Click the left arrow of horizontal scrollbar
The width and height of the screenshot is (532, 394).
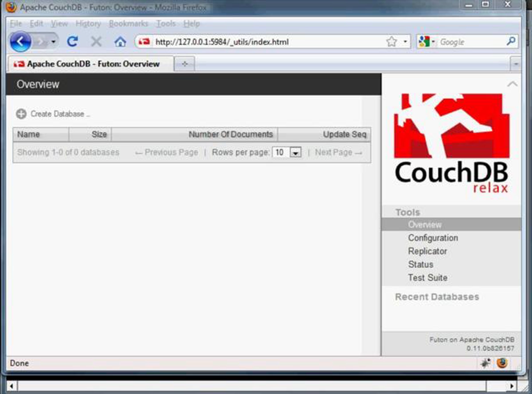[12, 386]
